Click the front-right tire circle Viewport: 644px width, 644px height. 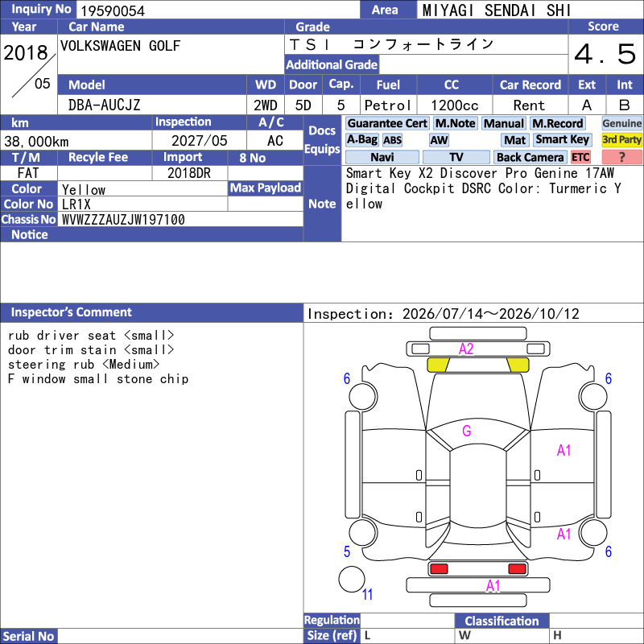(x=593, y=397)
